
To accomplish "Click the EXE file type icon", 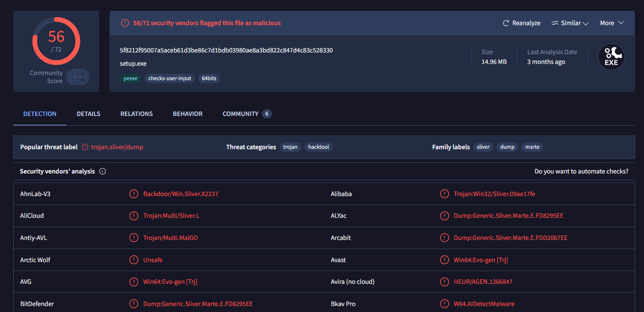I will tap(611, 57).
